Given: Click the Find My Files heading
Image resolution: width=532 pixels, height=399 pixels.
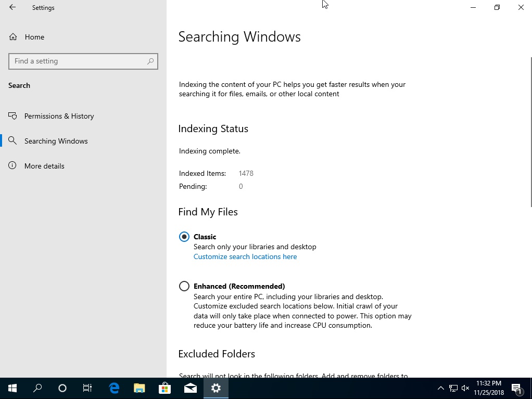Looking at the screenshot, I should (208, 212).
